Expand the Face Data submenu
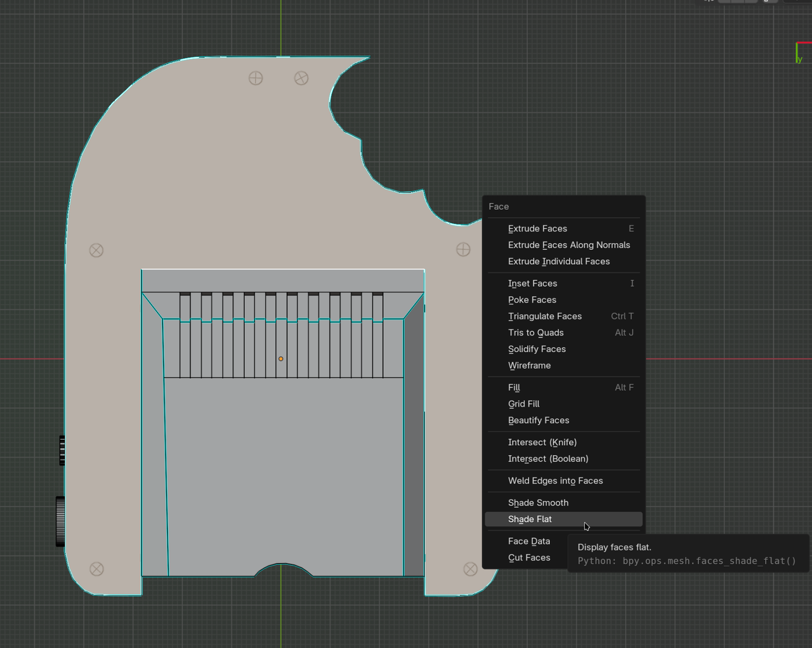 click(528, 541)
